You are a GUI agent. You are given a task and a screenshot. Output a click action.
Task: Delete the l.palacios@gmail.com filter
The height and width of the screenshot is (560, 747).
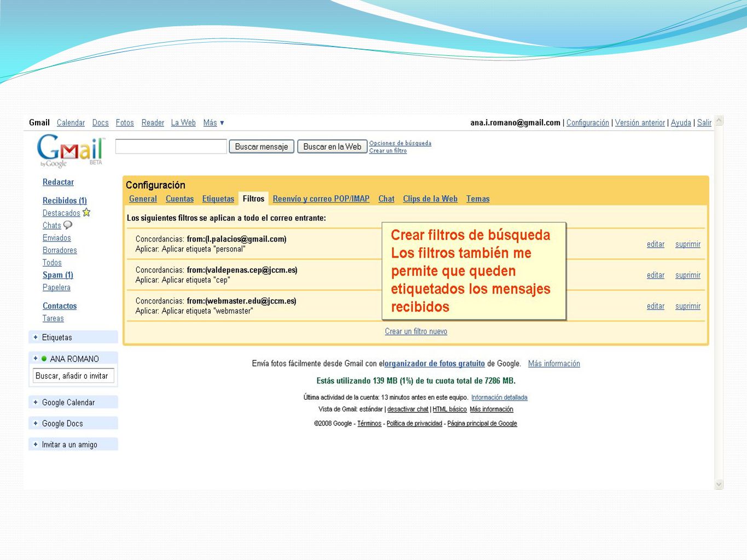click(x=688, y=244)
